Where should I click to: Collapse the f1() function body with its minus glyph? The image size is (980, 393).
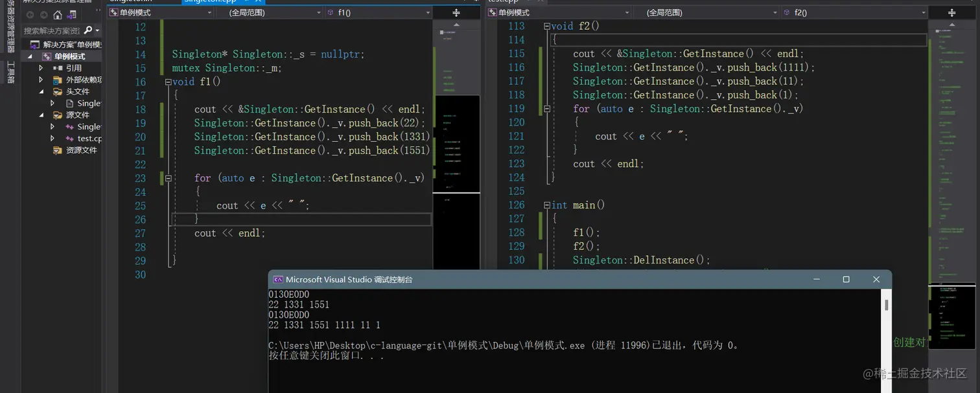pyautogui.click(x=167, y=82)
